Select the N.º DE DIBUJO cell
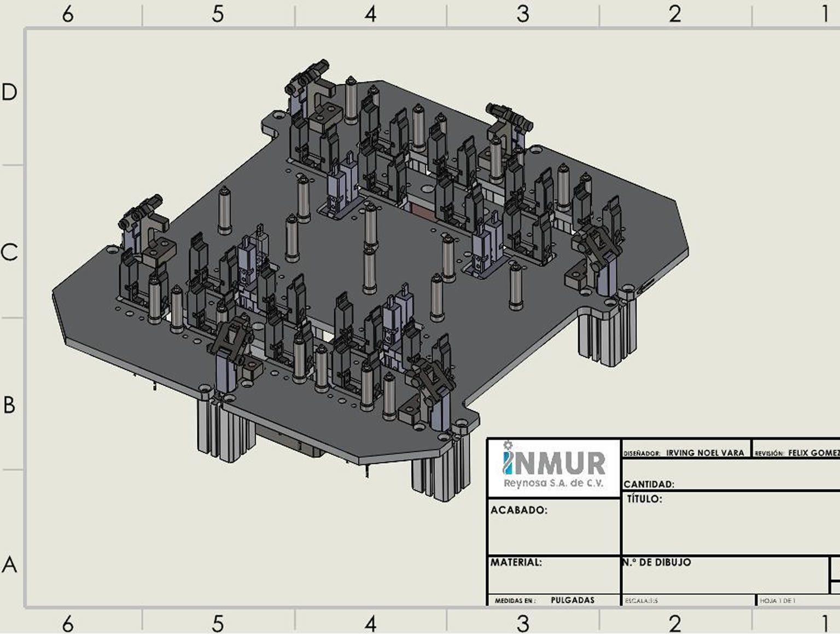 (725, 575)
